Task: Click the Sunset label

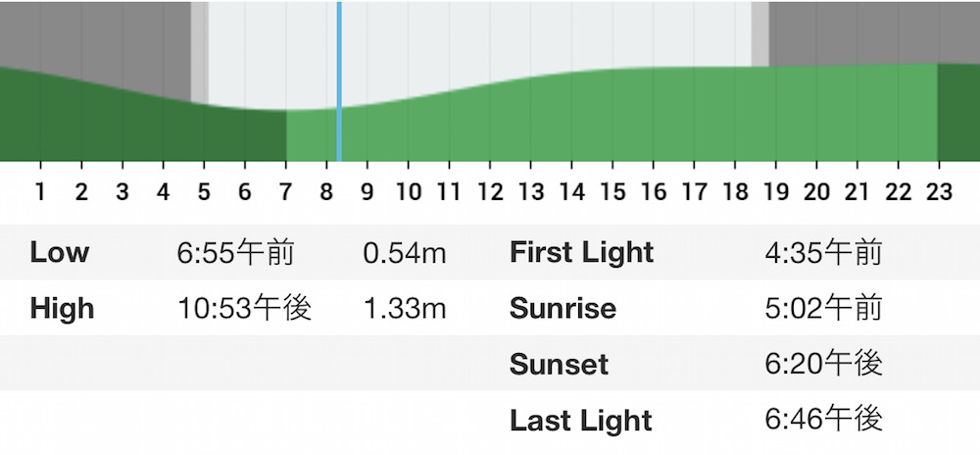Action: click(559, 365)
